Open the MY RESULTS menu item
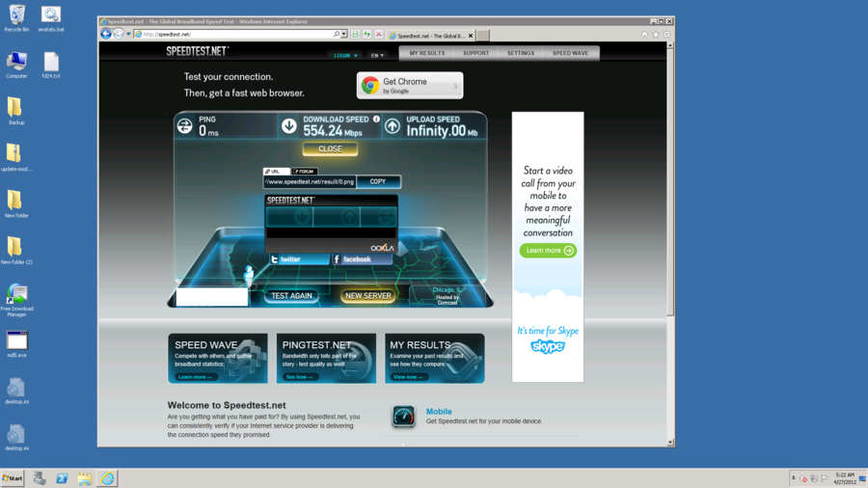The width and height of the screenshot is (868, 488). click(x=427, y=53)
